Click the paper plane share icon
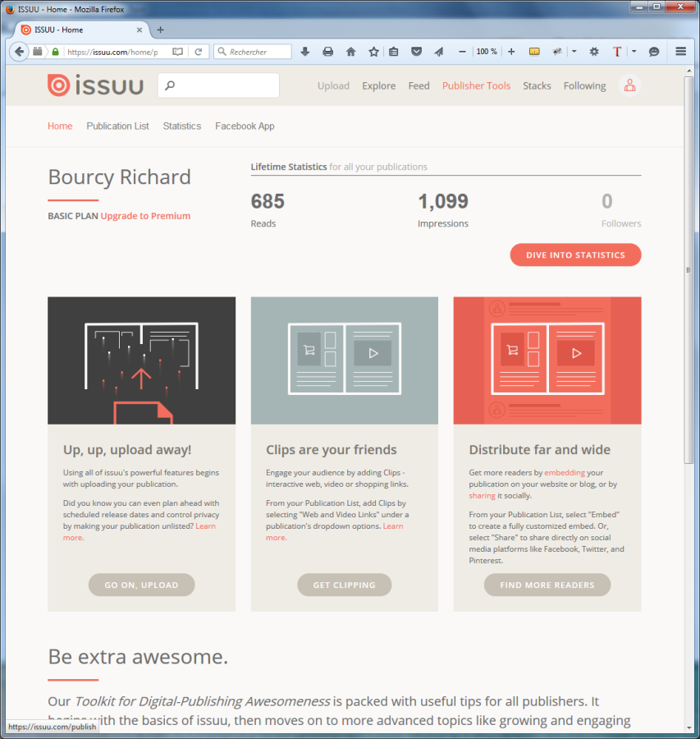 coord(439,52)
